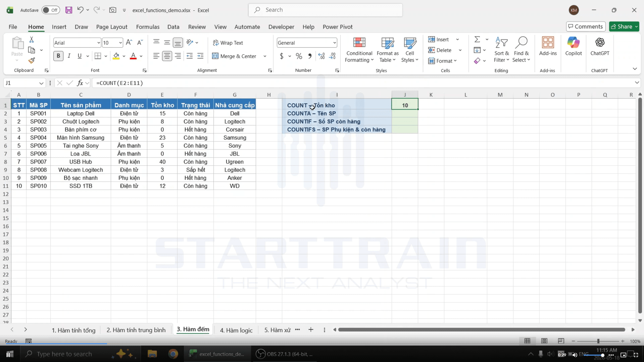Launch the ChatGPT add-in
The height and width of the screenshot is (362, 644).
click(600, 47)
